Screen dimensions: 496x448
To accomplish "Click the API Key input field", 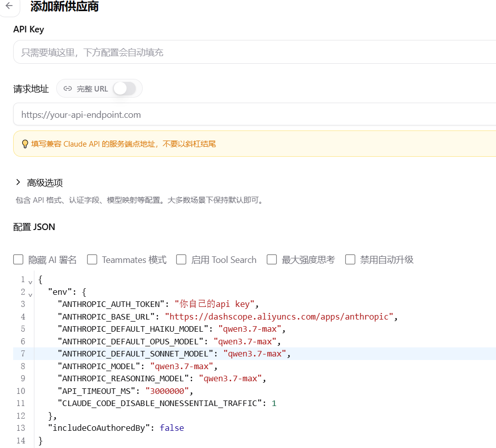I will [254, 52].
